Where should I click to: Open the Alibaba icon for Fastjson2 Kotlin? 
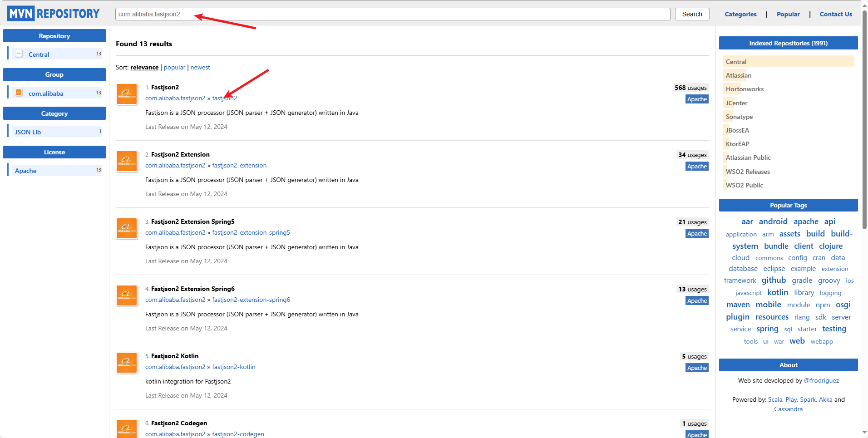[x=127, y=363]
